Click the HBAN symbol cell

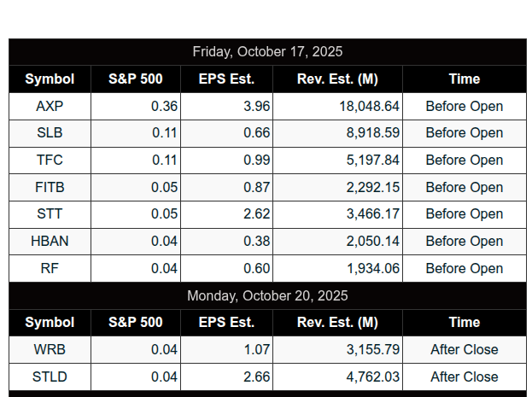(x=50, y=241)
